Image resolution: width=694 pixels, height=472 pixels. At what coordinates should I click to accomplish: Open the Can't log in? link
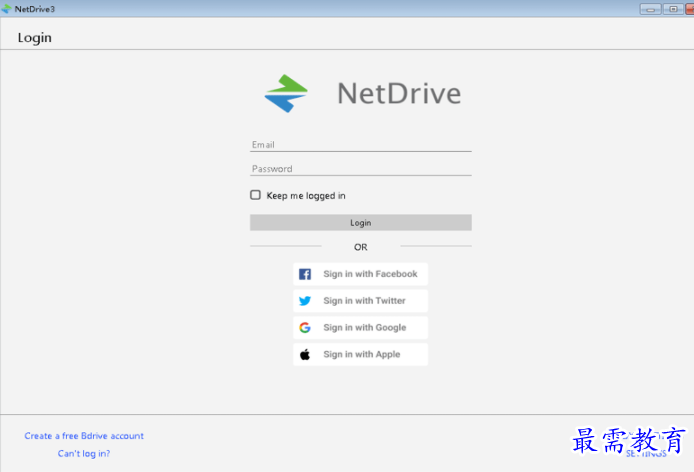pyautogui.click(x=84, y=454)
